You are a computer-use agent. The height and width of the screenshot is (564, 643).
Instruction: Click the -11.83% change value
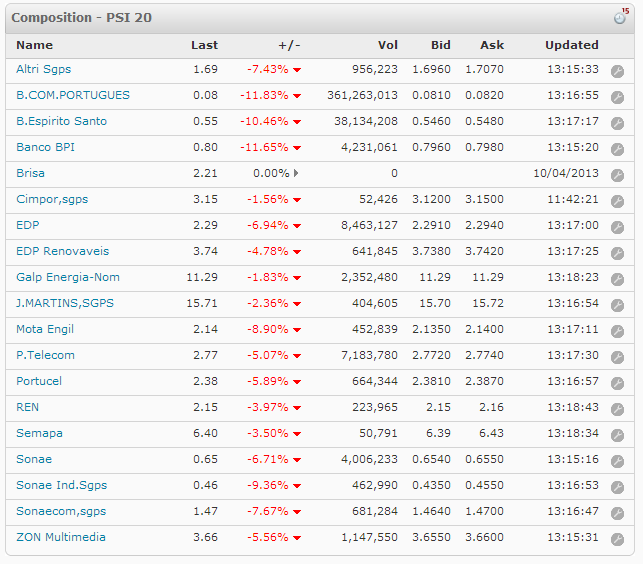coord(264,95)
